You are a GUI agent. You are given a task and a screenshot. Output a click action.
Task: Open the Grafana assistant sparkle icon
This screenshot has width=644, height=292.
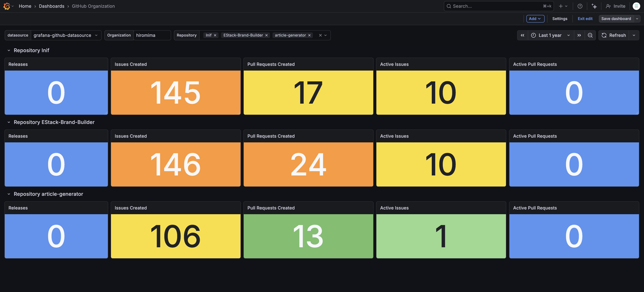pos(594,6)
